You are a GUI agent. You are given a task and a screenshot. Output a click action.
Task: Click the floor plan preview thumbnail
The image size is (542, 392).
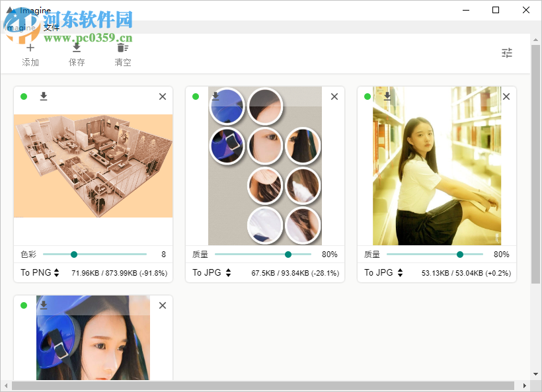point(93,166)
